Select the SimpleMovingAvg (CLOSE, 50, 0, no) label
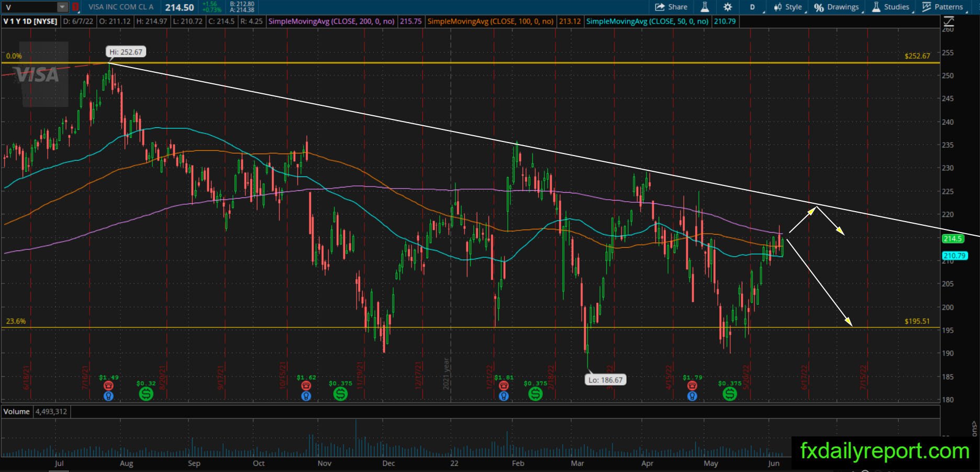 point(648,21)
